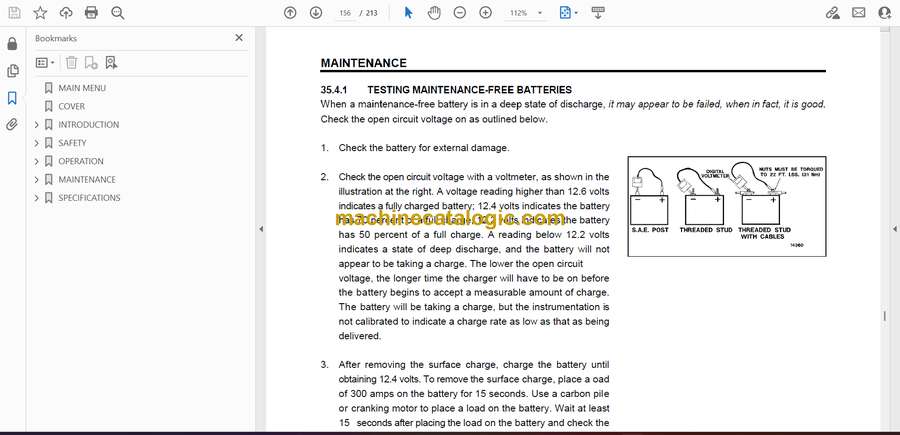Image resolution: width=900 pixels, height=435 pixels.
Task: Open the INTRODUCTION bookmark
Action: [88, 125]
